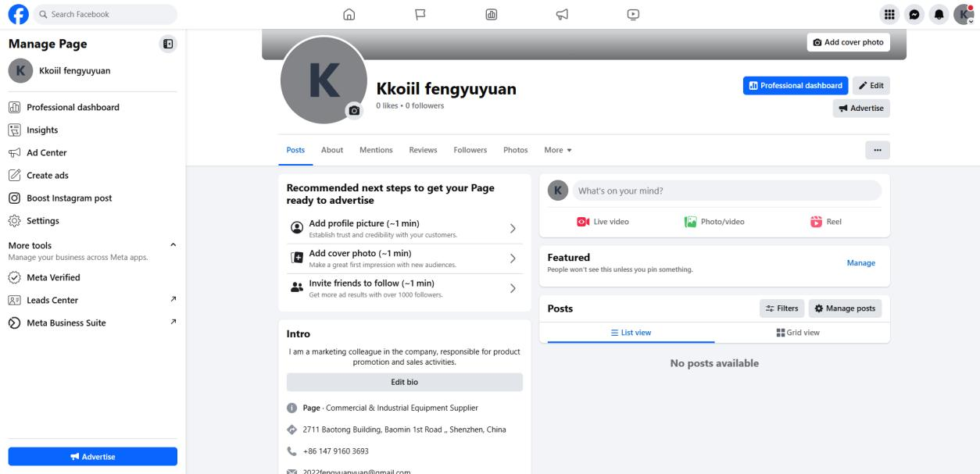Image resolution: width=980 pixels, height=474 pixels.
Task: Expand the More tab dropdown
Action: [558, 150]
